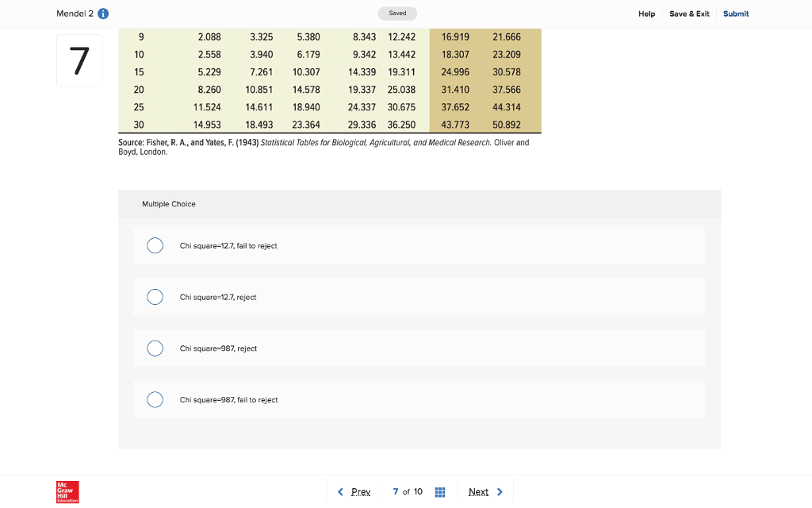The height and width of the screenshot is (508, 812).
Task: Click the McGraw Hill Education logo
Action: point(67,491)
